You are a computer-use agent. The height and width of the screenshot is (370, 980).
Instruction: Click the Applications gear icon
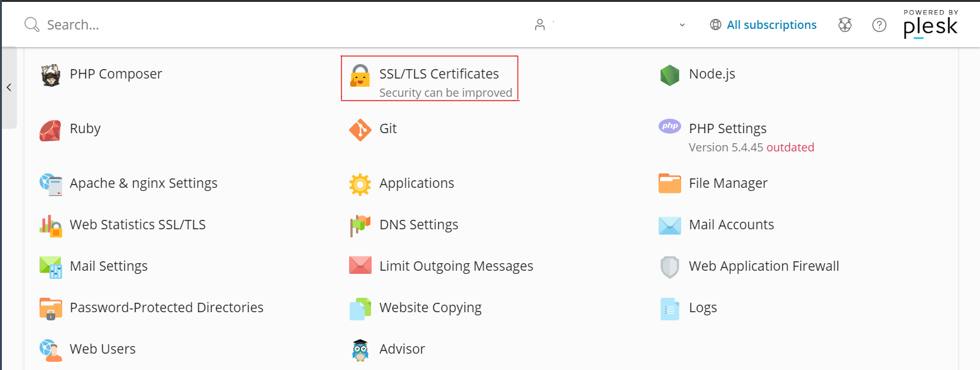coord(360,185)
